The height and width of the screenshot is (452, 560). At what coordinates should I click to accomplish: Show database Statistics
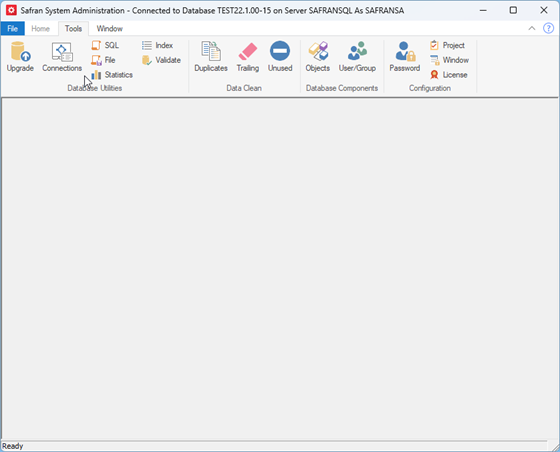click(112, 75)
